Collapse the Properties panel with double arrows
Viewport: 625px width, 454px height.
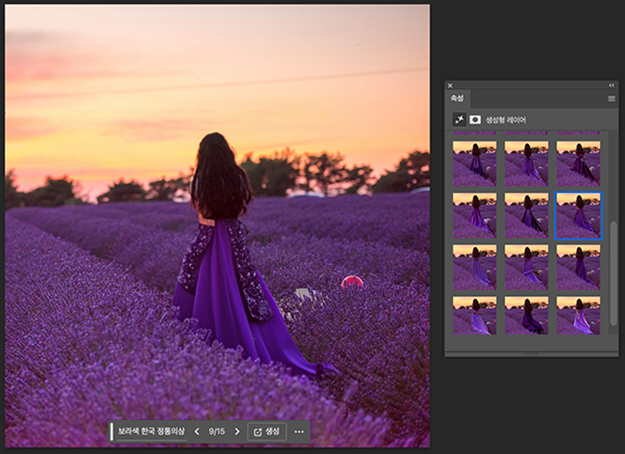coord(612,86)
